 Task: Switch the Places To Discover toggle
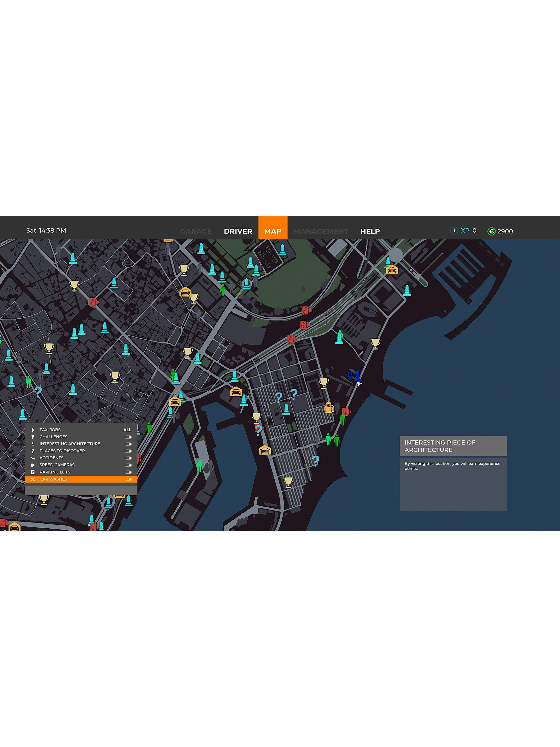(128, 451)
